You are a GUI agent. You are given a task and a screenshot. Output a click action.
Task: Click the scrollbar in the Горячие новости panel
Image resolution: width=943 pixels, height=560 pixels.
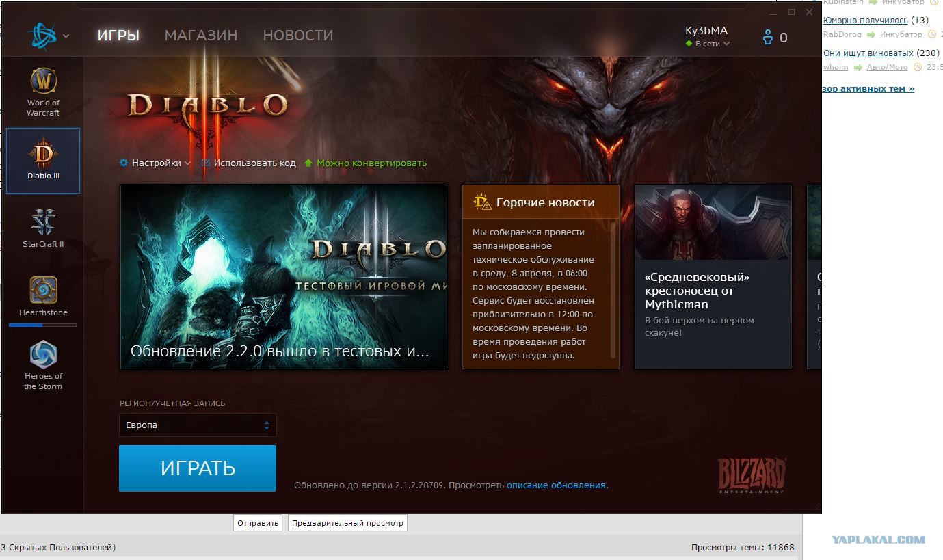coord(613,289)
